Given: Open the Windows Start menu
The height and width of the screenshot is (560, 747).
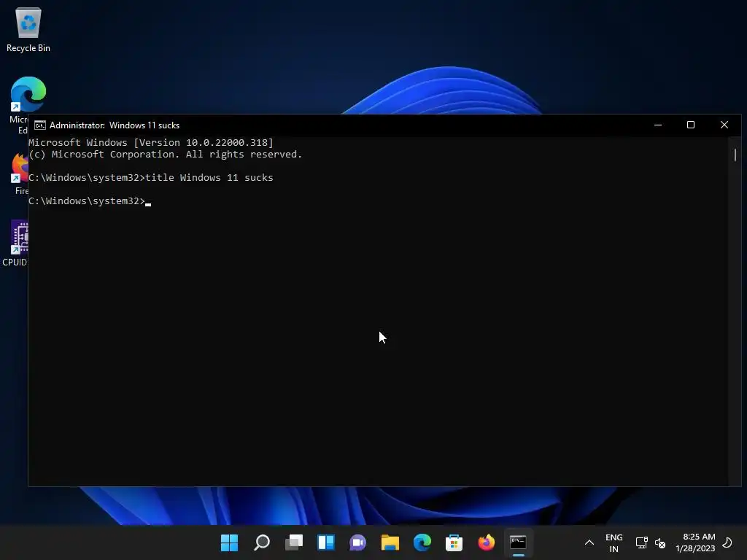Looking at the screenshot, I should tap(229, 542).
